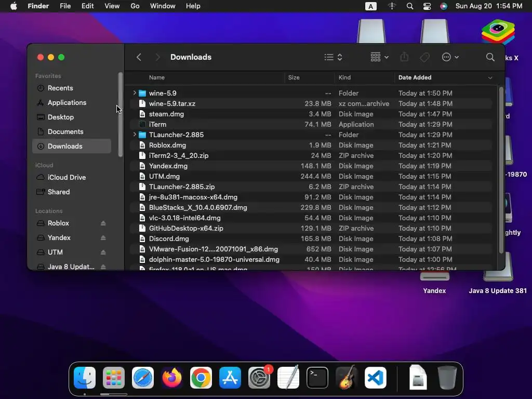Image resolution: width=532 pixels, height=399 pixels.
Task: Open the group-by grid dropdown
Action: coord(379,57)
